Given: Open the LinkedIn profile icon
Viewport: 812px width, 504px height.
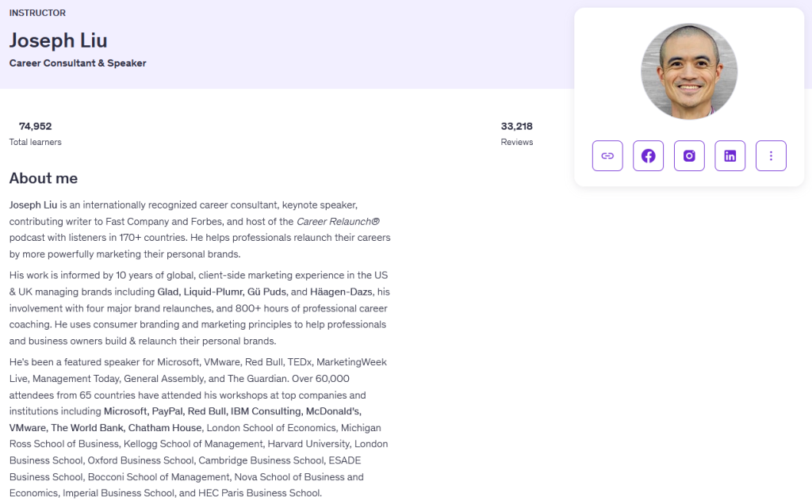Looking at the screenshot, I should tap(730, 156).
